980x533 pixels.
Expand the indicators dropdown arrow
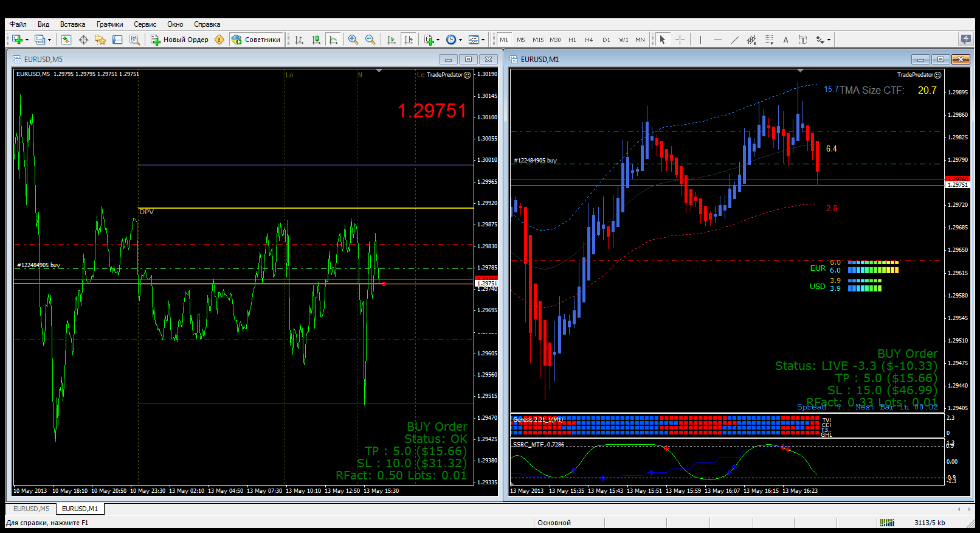pyautogui.click(x=438, y=40)
